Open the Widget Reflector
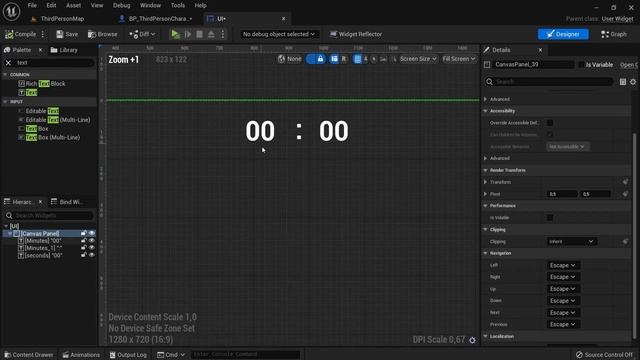This screenshot has width=640, height=360. 356,34
